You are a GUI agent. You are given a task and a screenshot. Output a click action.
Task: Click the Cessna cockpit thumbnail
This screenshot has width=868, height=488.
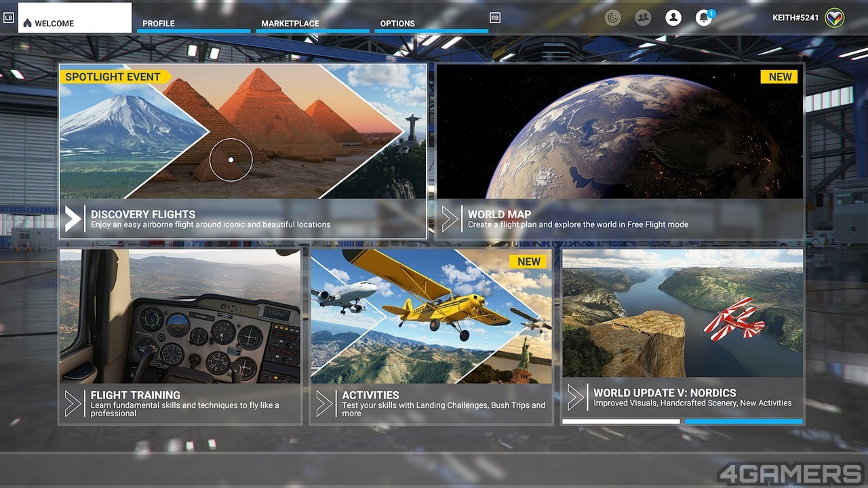(x=180, y=317)
